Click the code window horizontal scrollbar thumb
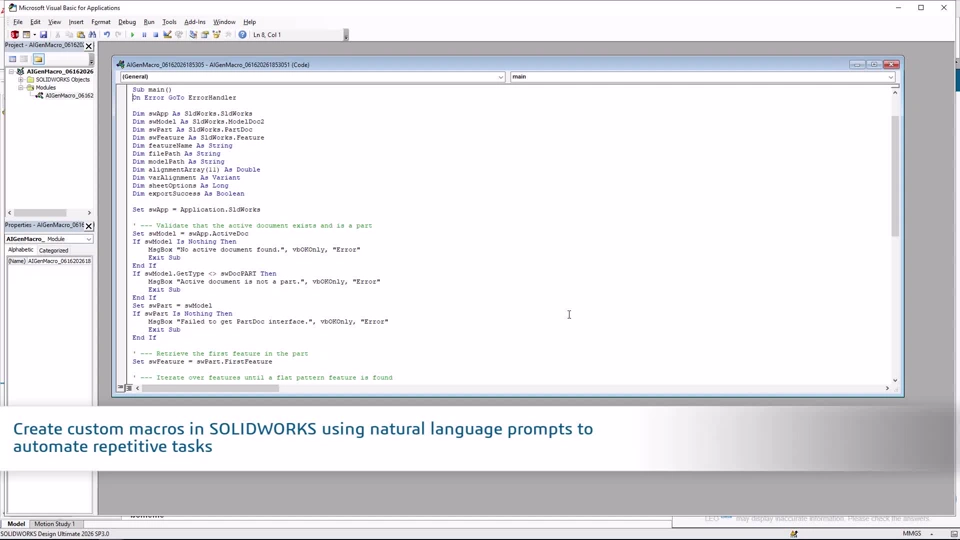 [211, 388]
